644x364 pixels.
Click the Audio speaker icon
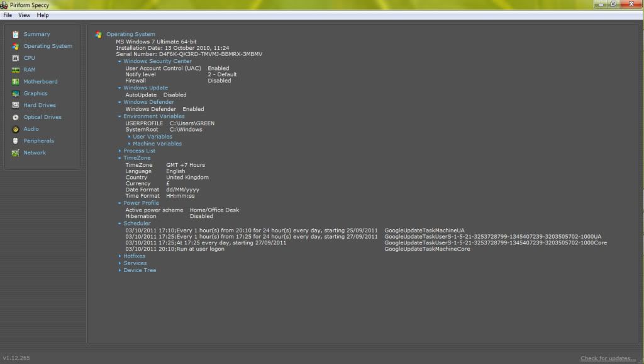click(x=16, y=129)
